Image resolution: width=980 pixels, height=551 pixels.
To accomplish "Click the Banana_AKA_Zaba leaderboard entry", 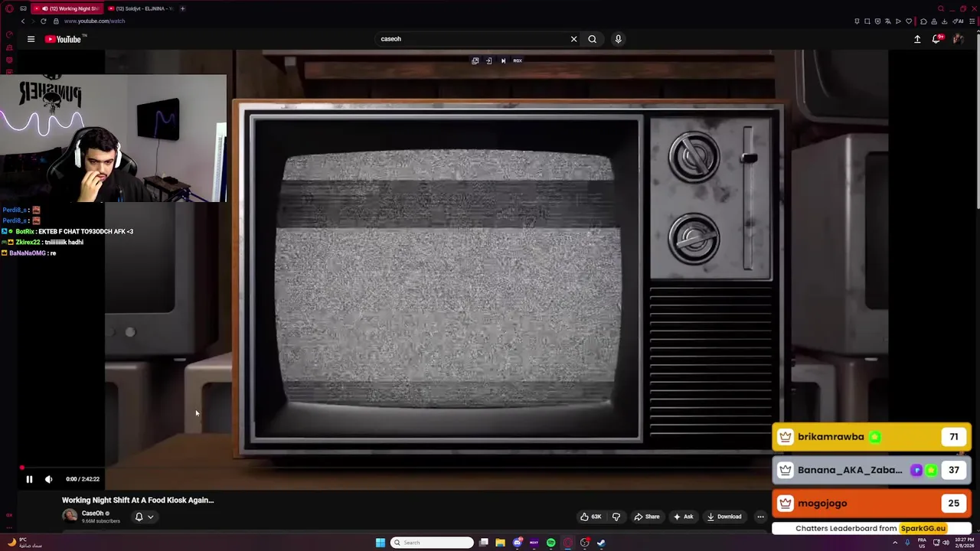I will (872, 470).
